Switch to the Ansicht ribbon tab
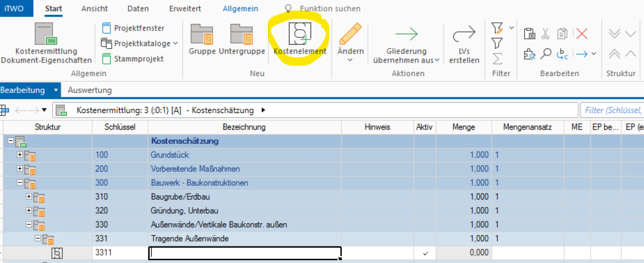The image size is (644, 263). 94,9
